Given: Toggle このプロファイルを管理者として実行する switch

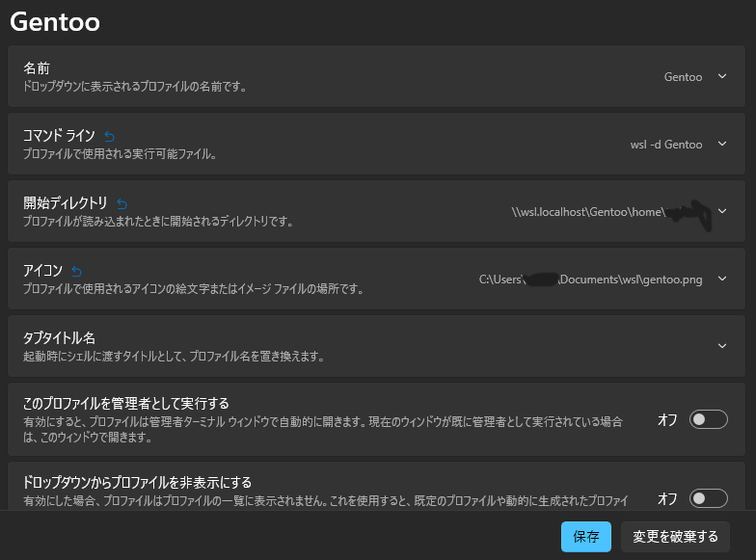Looking at the screenshot, I should coord(708,419).
